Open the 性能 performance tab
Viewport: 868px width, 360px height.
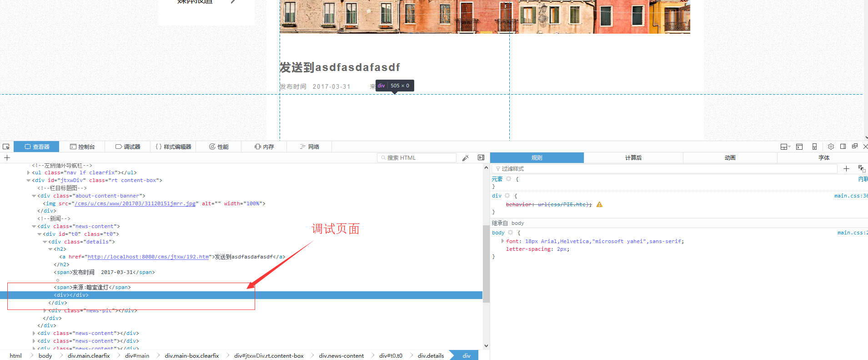coord(219,147)
